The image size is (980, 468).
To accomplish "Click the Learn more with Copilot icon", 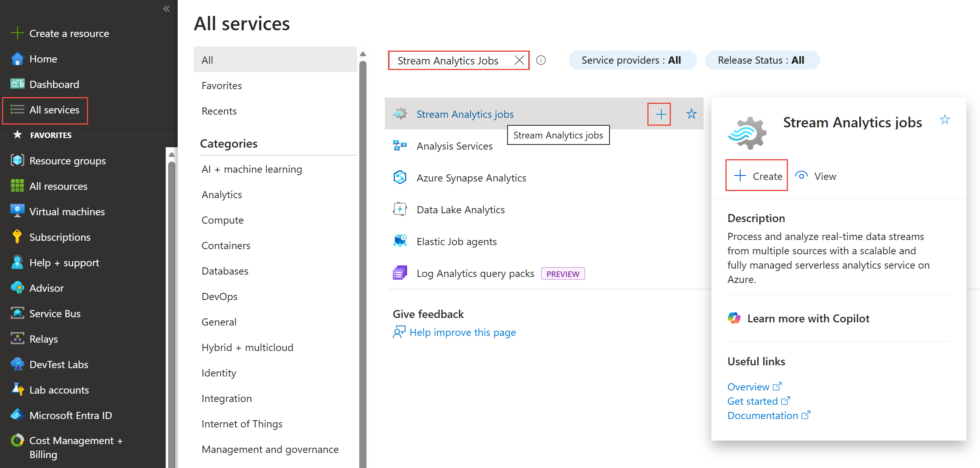I will (x=735, y=318).
